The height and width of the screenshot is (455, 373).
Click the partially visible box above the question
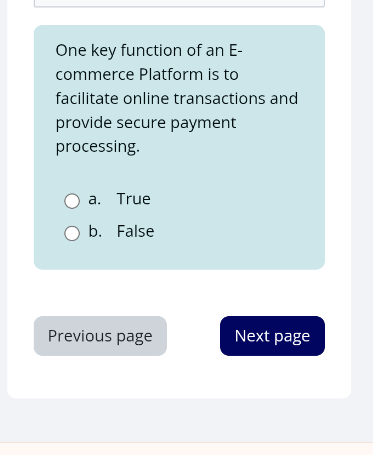[x=179, y=3]
